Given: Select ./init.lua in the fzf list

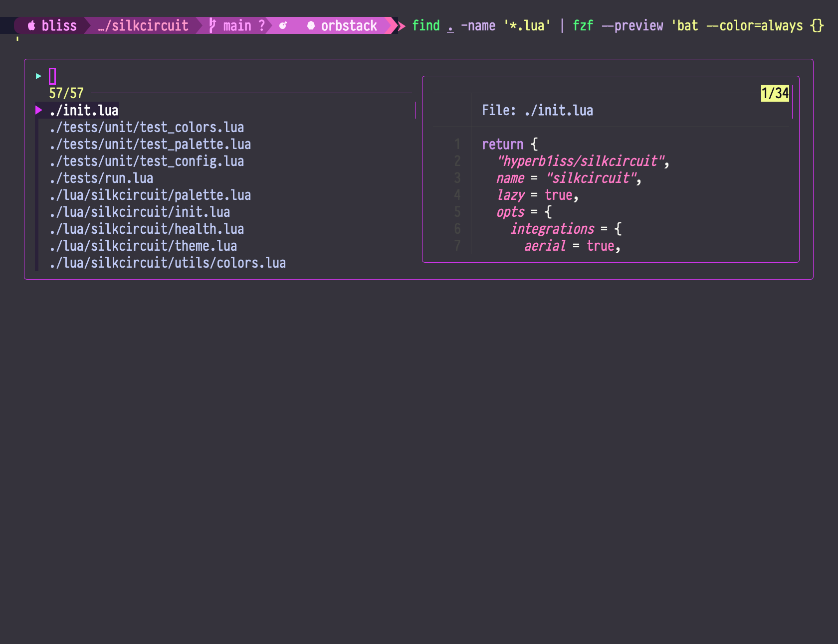Looking at the screenshot, I should point(84,110).
